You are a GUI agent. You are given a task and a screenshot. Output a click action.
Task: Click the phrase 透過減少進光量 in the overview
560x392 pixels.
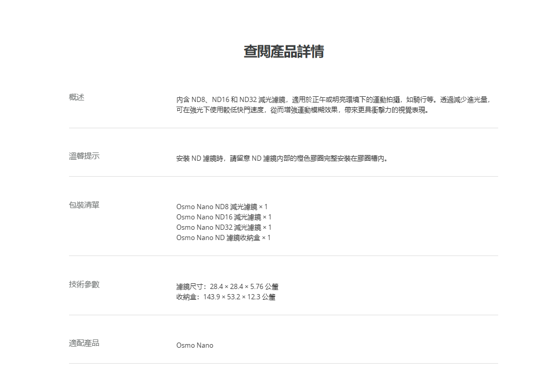(x=464, y=99)
